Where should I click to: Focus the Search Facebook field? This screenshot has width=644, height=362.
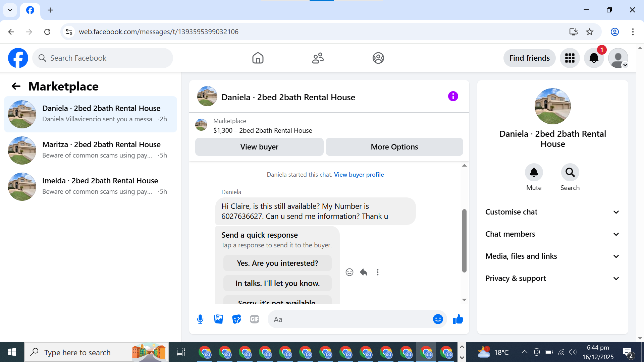(103, 58)
